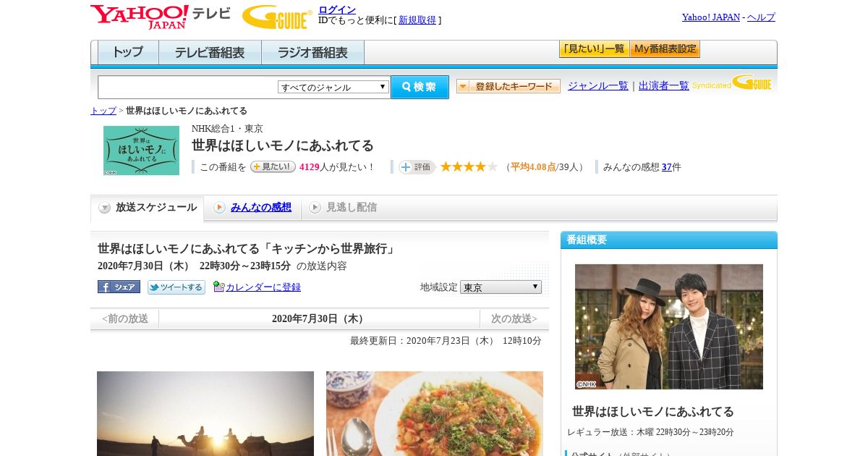Click the 最終更新日 timestamp text

click(446, 340)
